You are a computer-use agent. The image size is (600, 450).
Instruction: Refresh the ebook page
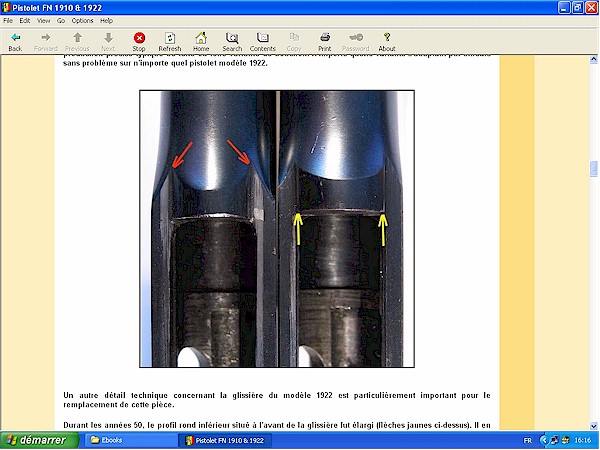[x=169, y=38]
